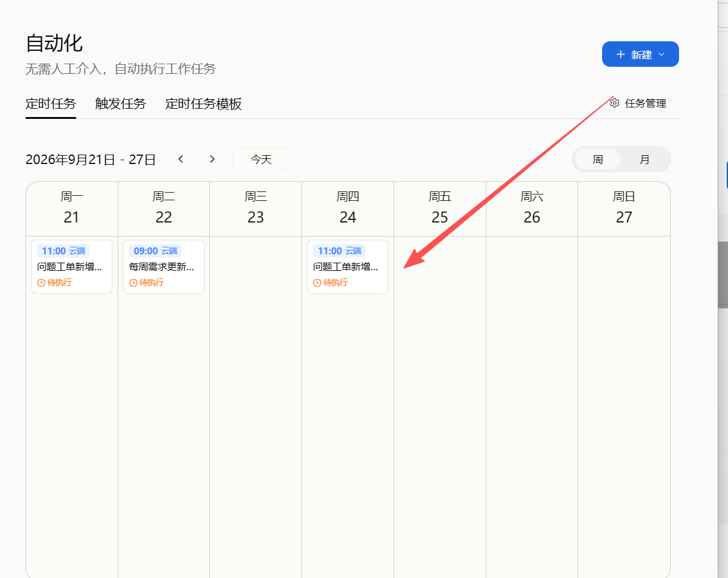Click the 今天 button
Image resolution: width=728 pixels, height=578 pixels.
click(261, 159)
